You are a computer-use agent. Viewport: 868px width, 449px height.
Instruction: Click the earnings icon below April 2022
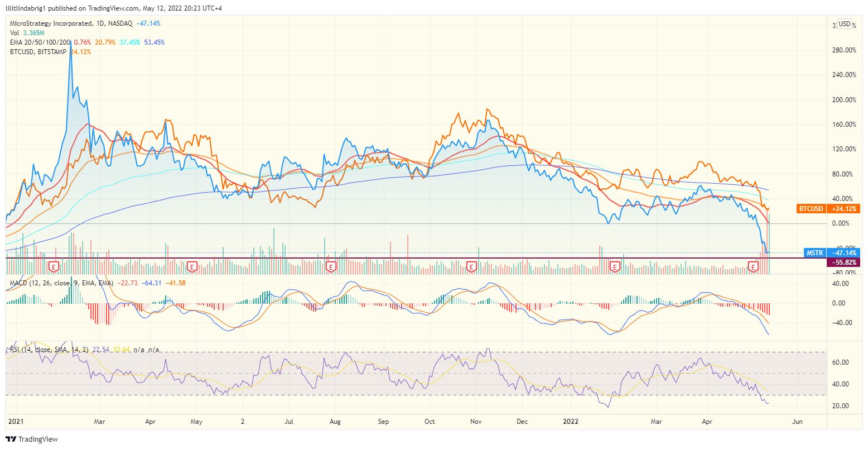coord(754,267)
